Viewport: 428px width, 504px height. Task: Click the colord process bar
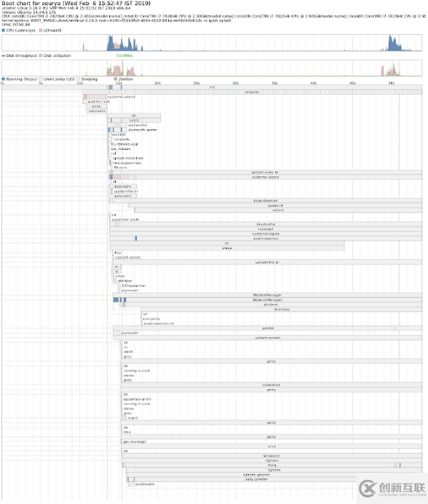coord(278,210)
